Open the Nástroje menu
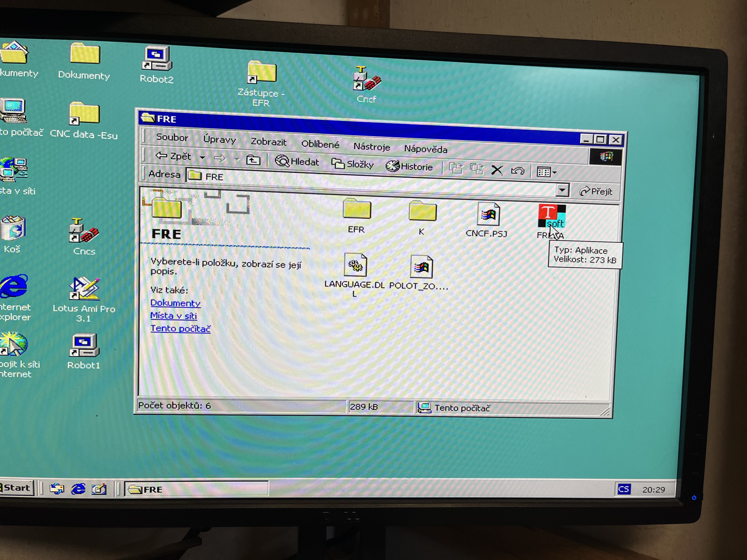Screen dimensions: 747x560 tap(371, 147)
